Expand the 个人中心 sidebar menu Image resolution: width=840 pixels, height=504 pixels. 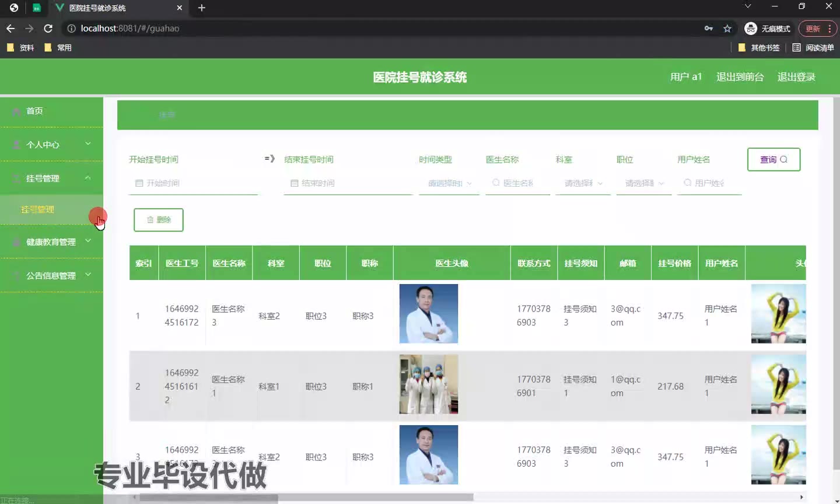51,145
